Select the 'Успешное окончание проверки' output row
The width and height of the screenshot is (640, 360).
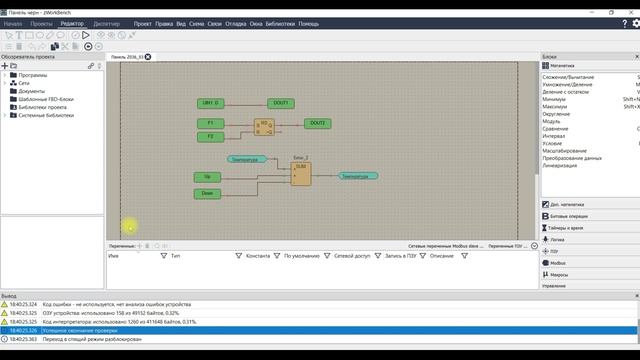point(318,331)
